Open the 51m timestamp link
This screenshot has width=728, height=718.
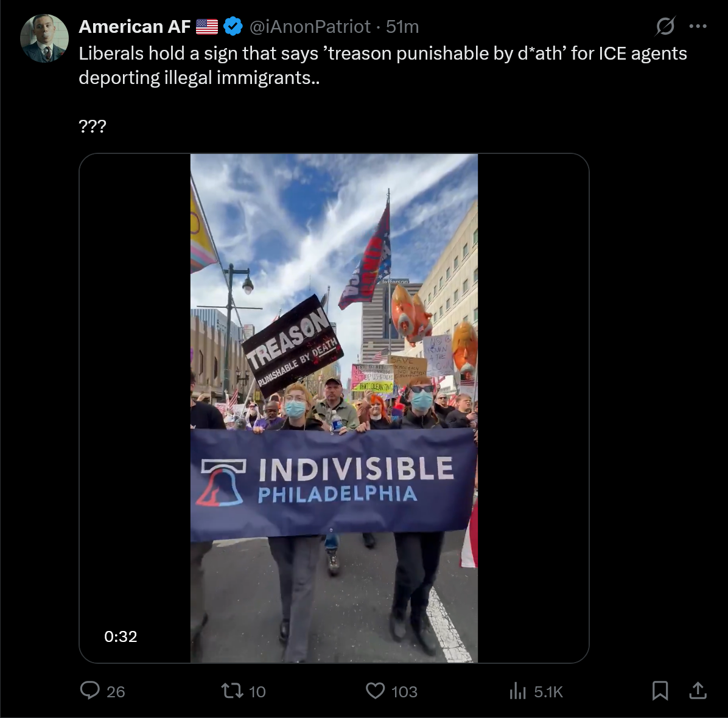(x=402, y=26)
